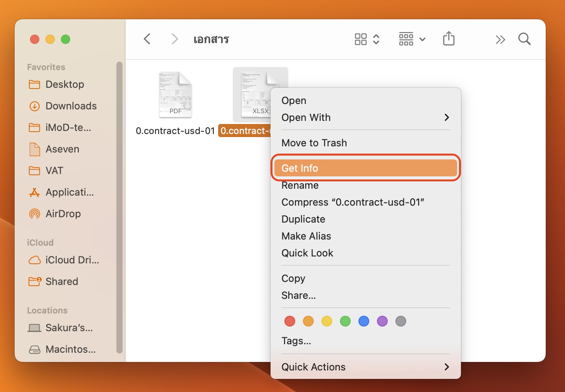Open Applications from sidebar
Screen dimensions: 565x392
[x=69, y=192]
